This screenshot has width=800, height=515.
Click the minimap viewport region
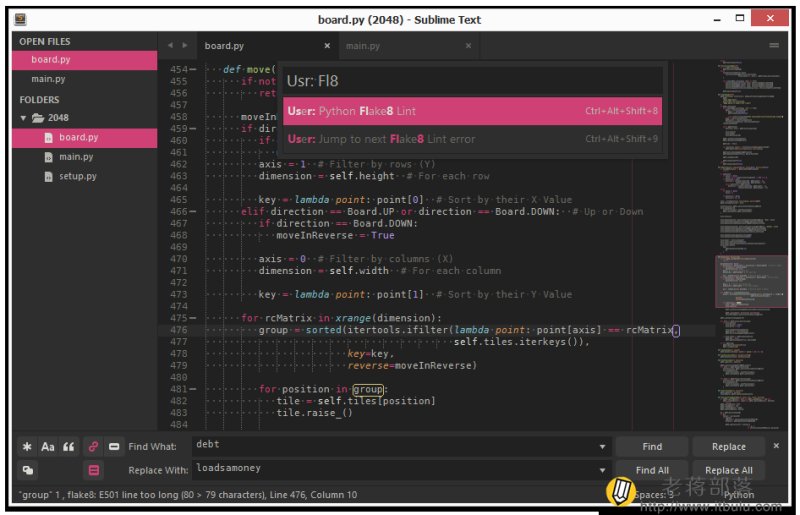(x=751, y=281)
